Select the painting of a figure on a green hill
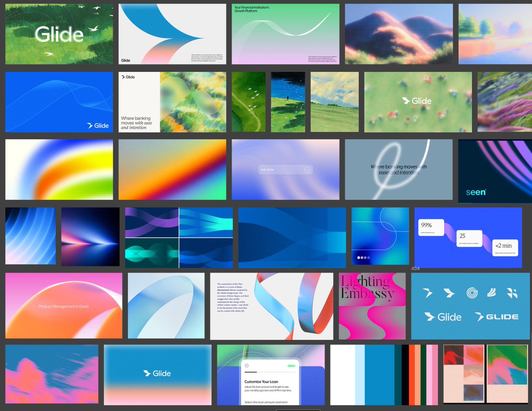 click(288, 102)
